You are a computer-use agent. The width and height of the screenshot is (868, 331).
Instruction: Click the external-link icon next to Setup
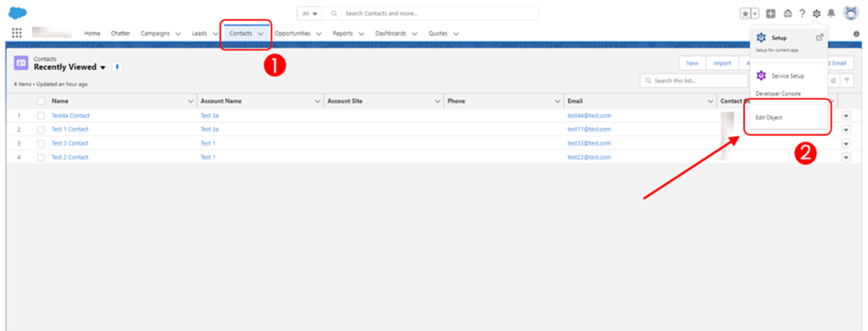tap(820, 37)
